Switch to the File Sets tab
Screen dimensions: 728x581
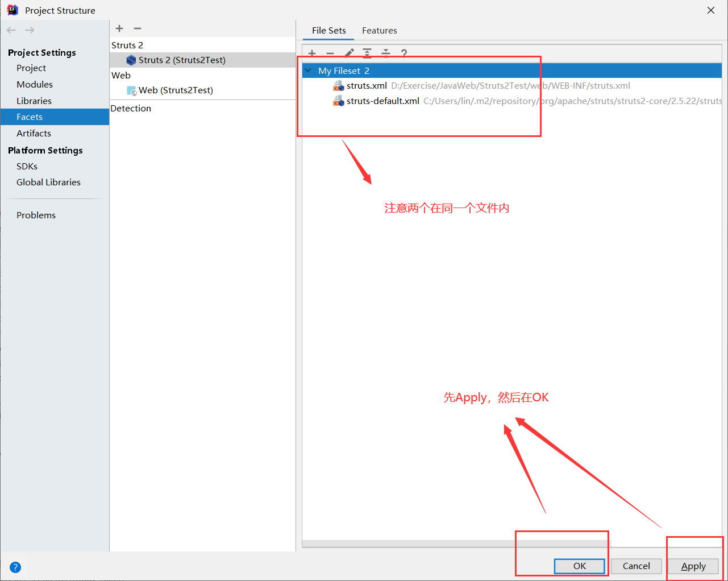tap(329, 30)
